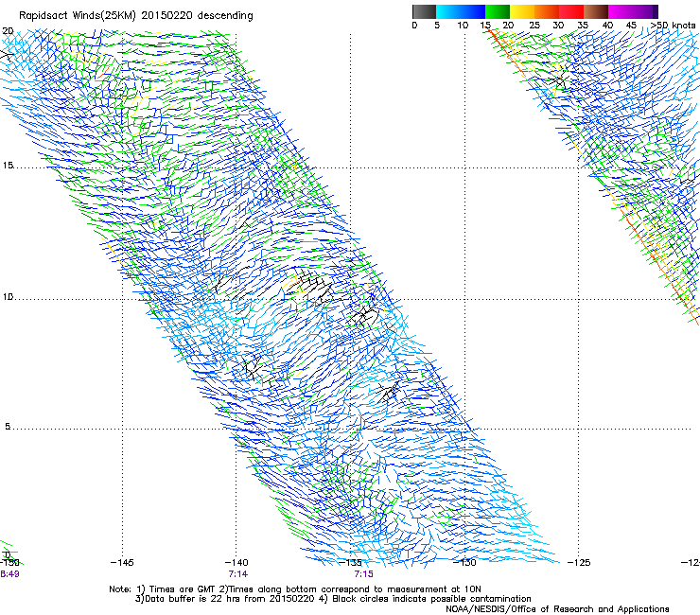Click the longitude label '-140'
Screen dimensions: 700x615
236,562
